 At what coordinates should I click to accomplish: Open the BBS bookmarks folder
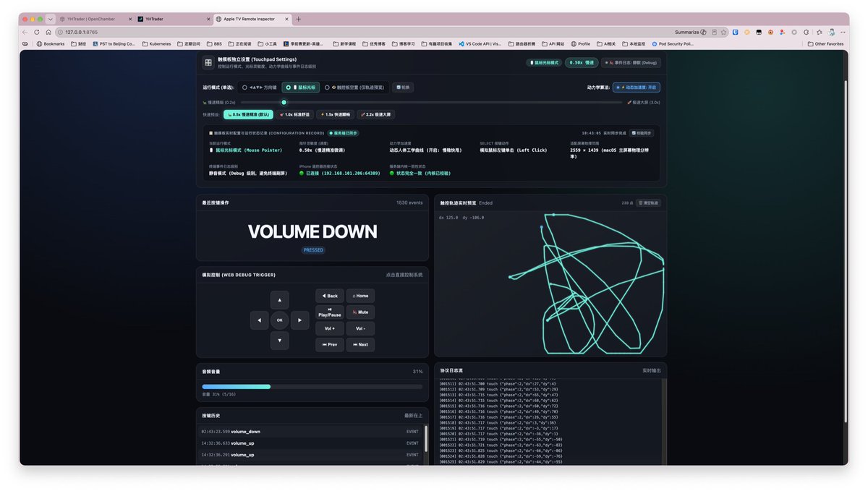coord(214,43)
